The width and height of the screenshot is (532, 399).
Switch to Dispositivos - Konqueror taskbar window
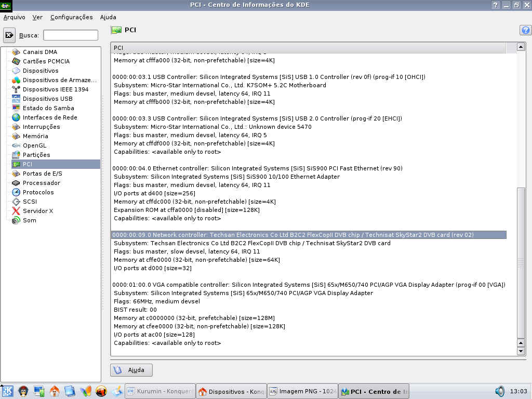(231, 391)
